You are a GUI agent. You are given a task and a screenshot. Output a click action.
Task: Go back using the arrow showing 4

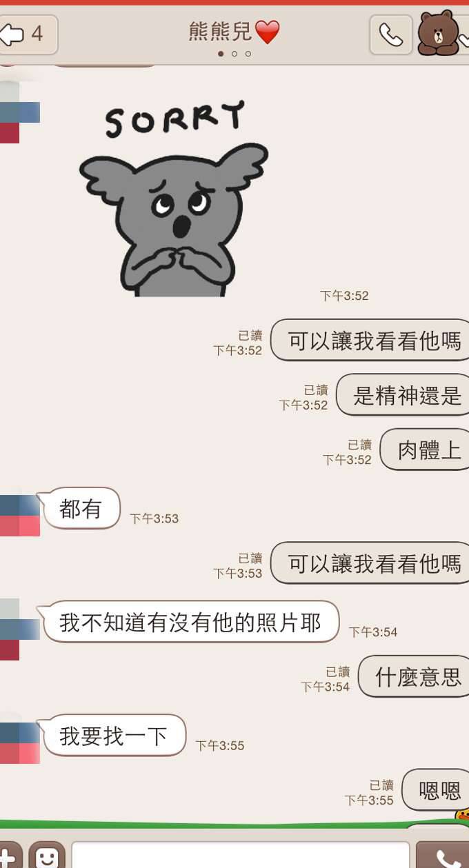(28, 34)
